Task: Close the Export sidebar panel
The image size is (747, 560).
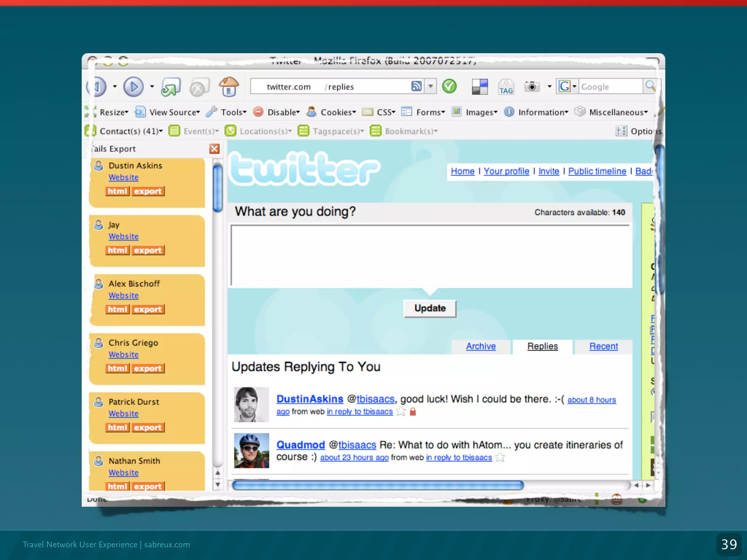Action: [x=214, y=148]
